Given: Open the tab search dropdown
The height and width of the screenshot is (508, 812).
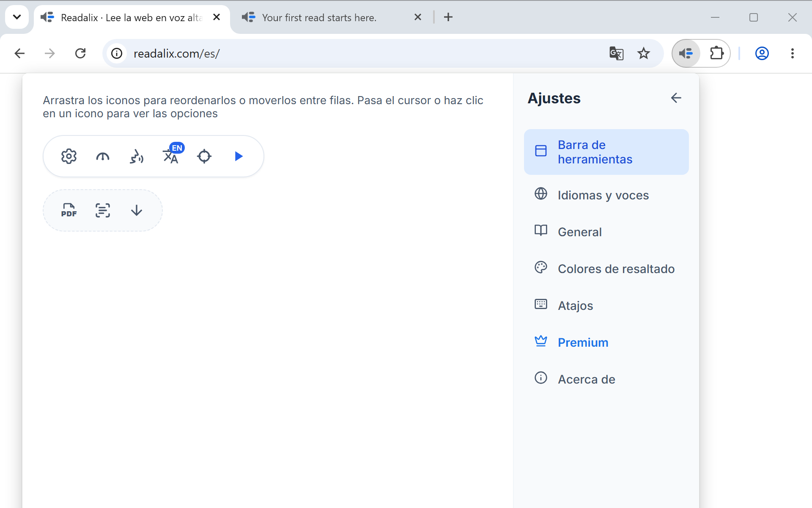Looking at the screenshot, I should [x=17, y=17].
